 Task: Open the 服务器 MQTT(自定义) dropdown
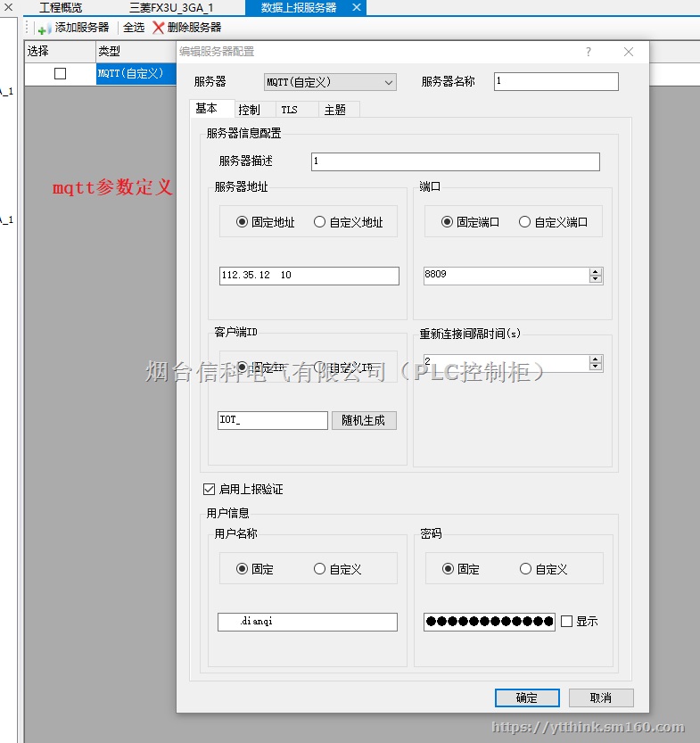(x=330, y=82)
